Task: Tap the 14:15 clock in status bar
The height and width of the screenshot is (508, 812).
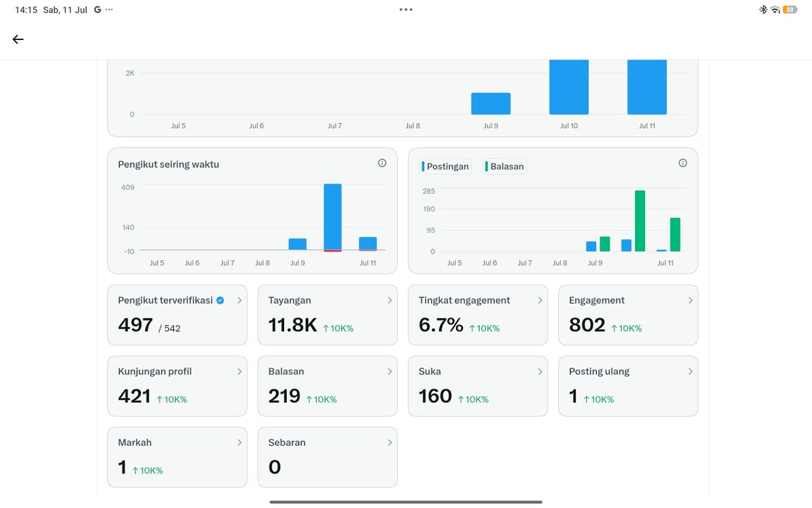Action: (26, 10)
